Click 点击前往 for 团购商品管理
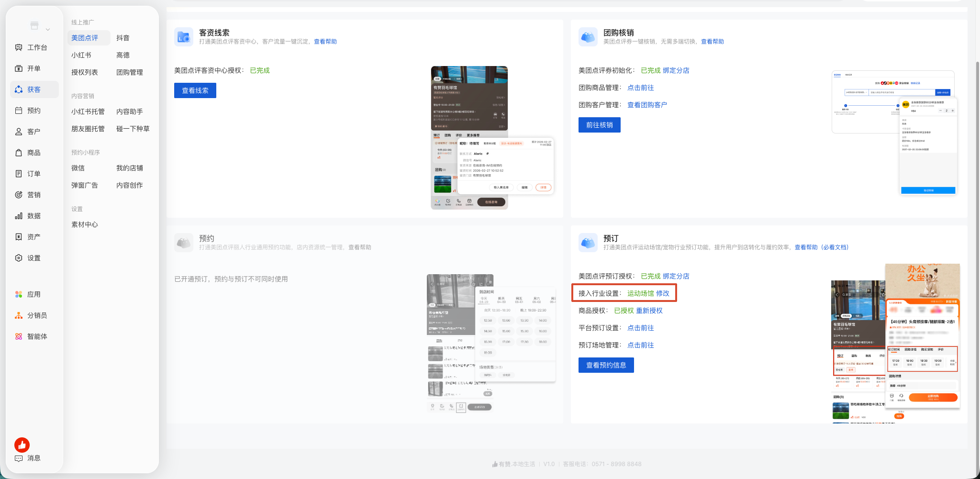This screenshot has height=479, width=980. 641,88
